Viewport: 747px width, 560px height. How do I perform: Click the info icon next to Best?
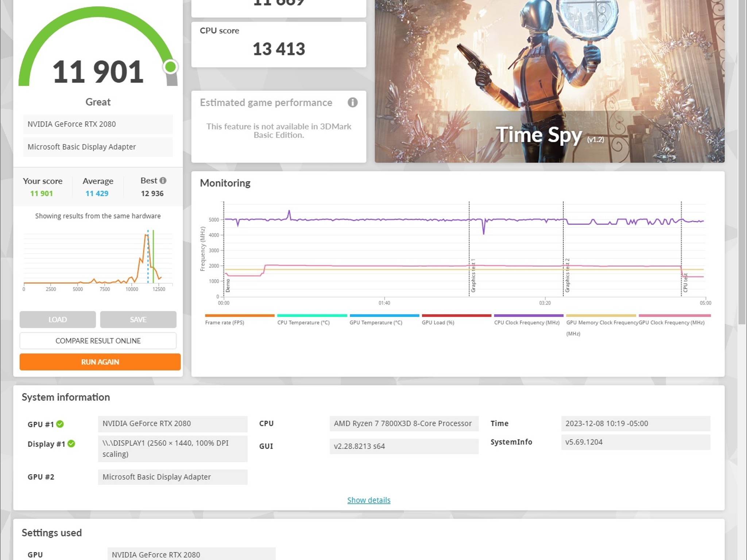coord(163,180)
